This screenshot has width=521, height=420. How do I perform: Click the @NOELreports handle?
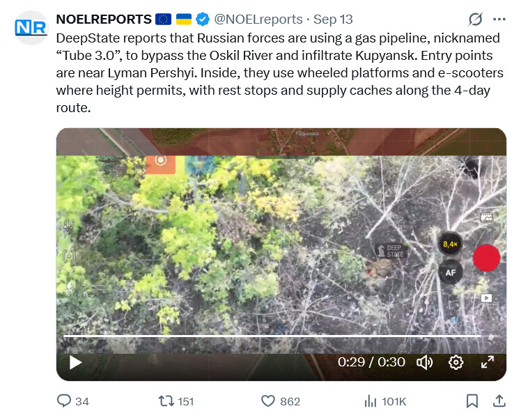[x=257, y=19]
